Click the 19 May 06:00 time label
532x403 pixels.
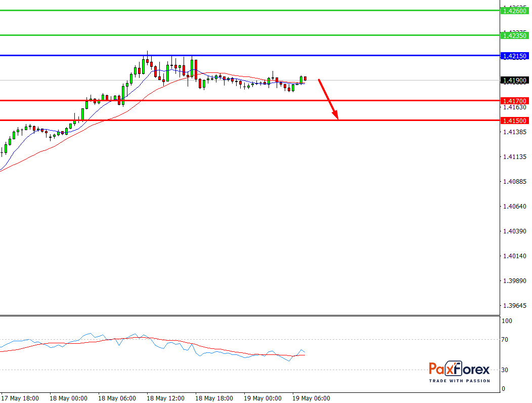[311, 398]
